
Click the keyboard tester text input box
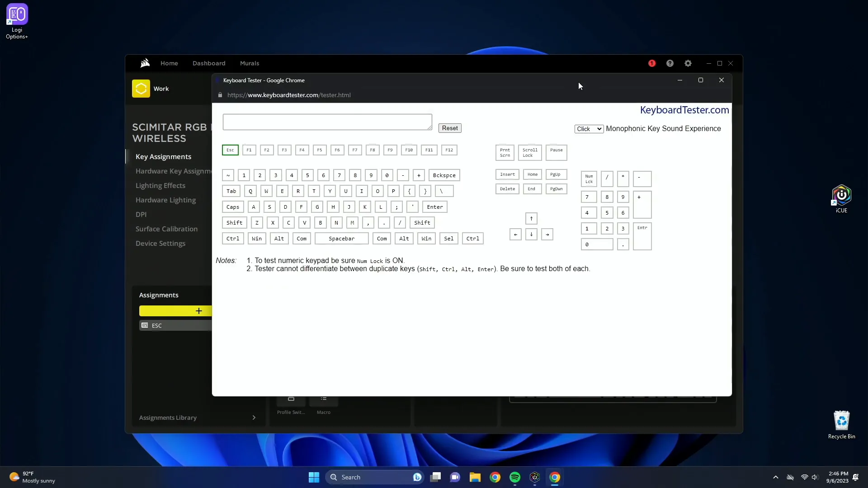pos(327,122)
